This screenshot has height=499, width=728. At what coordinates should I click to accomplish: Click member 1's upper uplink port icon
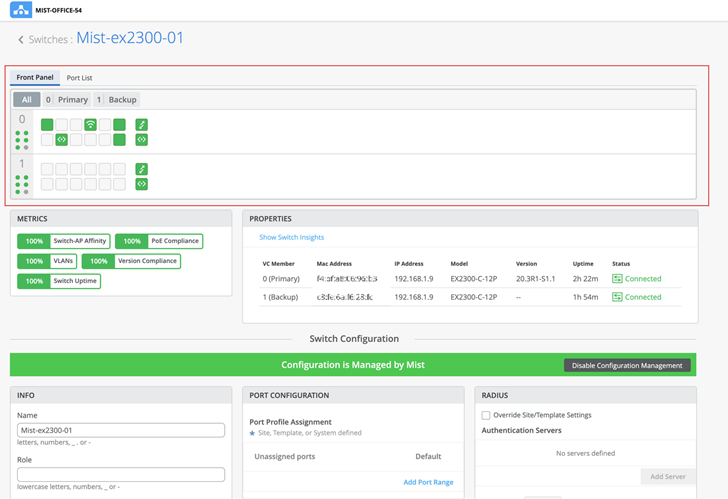pyautogui.click(x=142, y=169)
